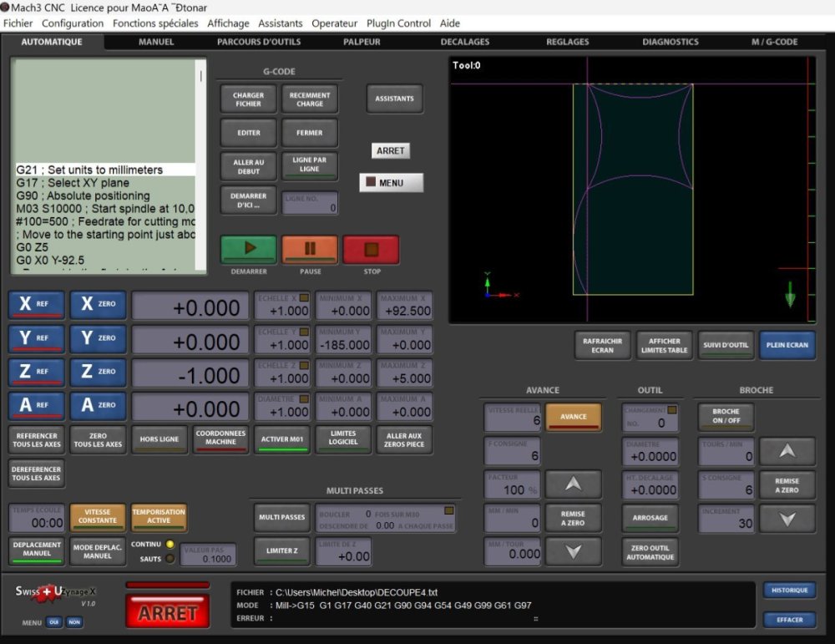835x644 pixels.
Task: Select the CONTINU jog mode indicator
Action: tap(170, 545)
